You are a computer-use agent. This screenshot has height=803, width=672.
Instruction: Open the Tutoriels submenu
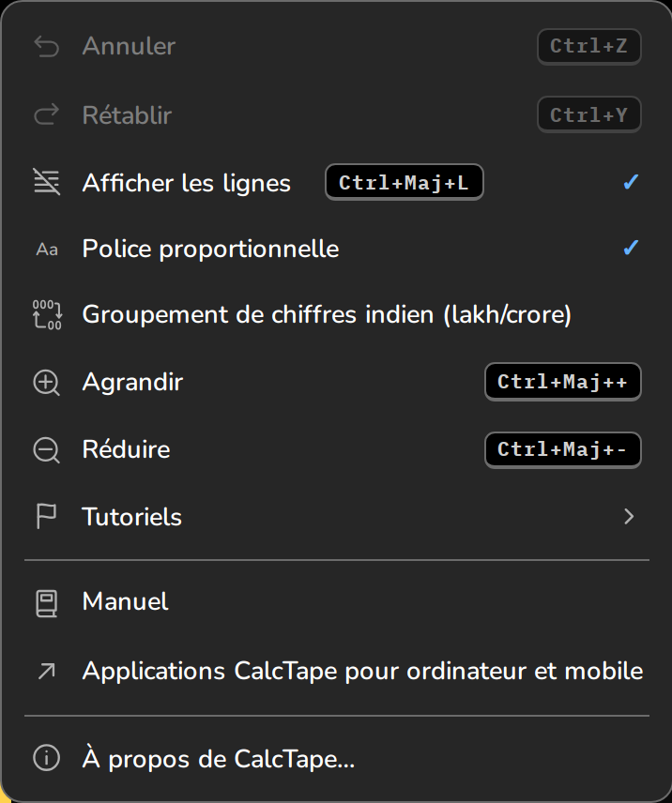(x=336, y=516)
